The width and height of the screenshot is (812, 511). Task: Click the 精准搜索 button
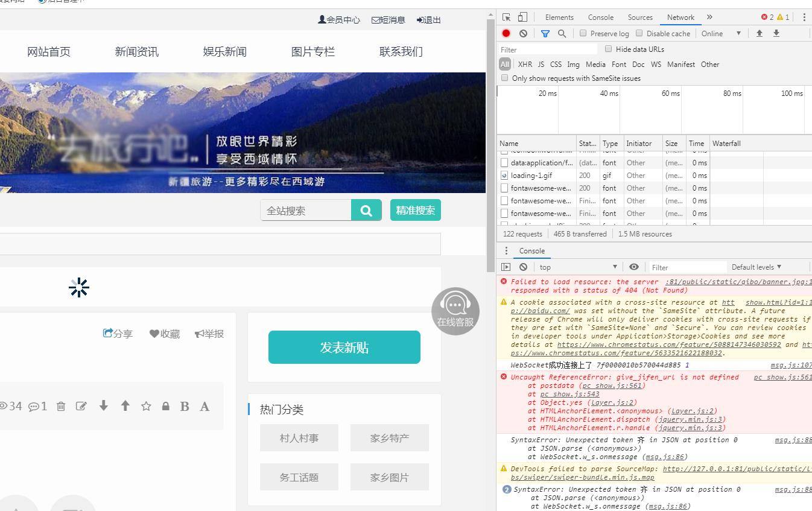pos(415,211)
